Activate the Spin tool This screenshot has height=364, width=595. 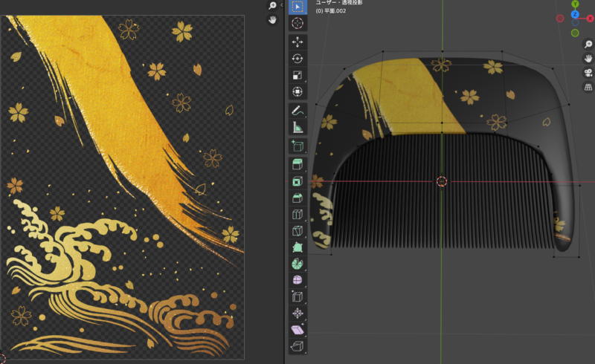click(297, 264)
